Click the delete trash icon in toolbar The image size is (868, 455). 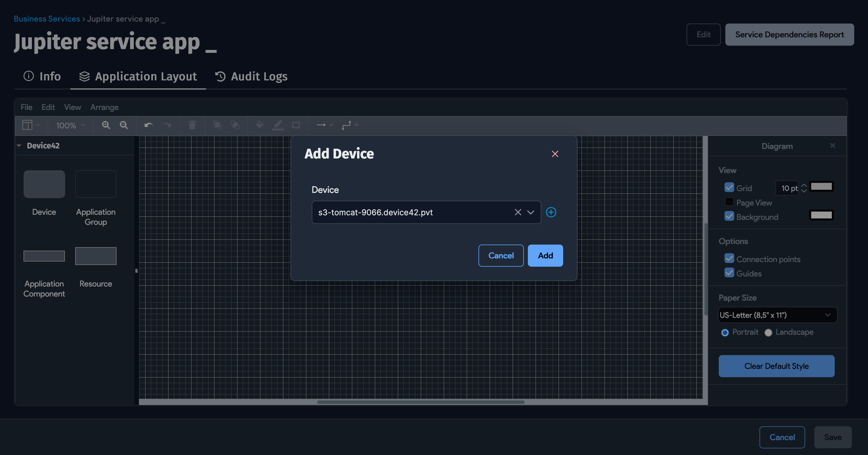[x=192, y=125]
